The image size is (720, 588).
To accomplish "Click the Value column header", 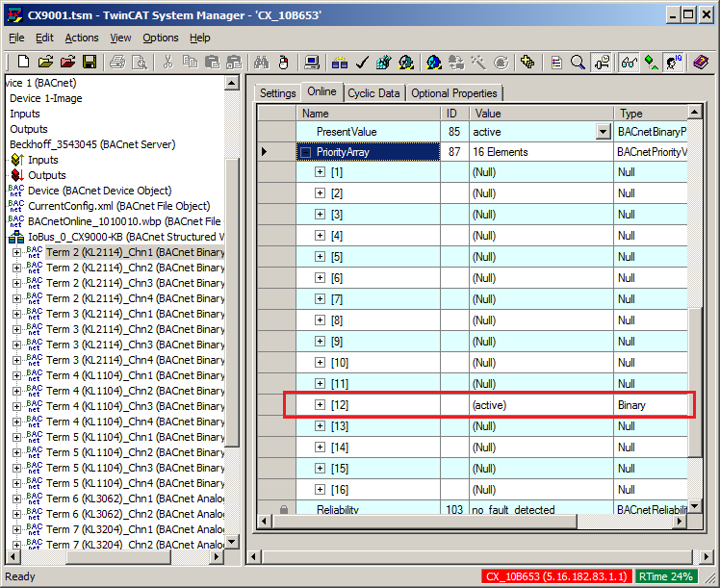I will point(541,114).
